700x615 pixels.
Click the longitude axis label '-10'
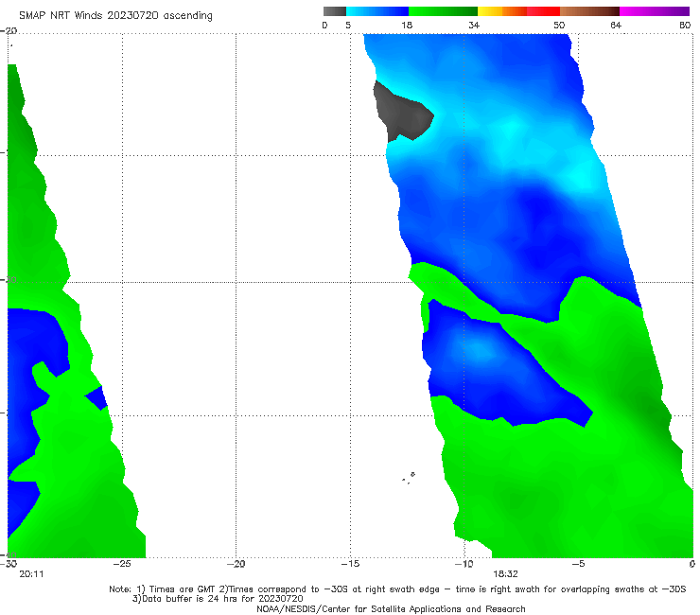[464, 564]
